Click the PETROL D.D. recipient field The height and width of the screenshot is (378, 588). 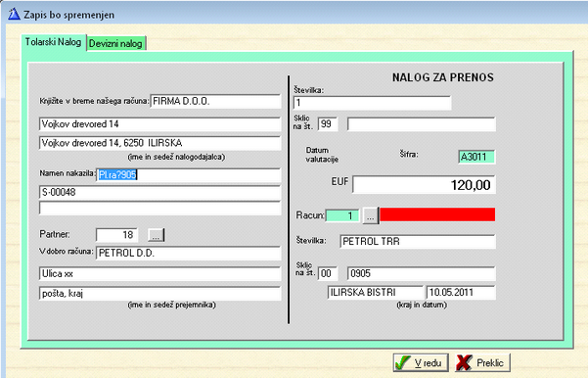[188, 253]
